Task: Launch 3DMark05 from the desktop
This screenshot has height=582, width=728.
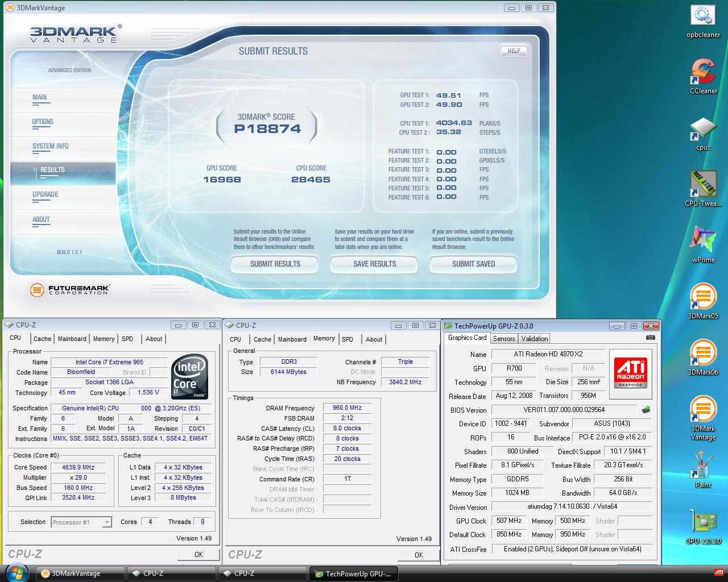Action: coord(703,301)
